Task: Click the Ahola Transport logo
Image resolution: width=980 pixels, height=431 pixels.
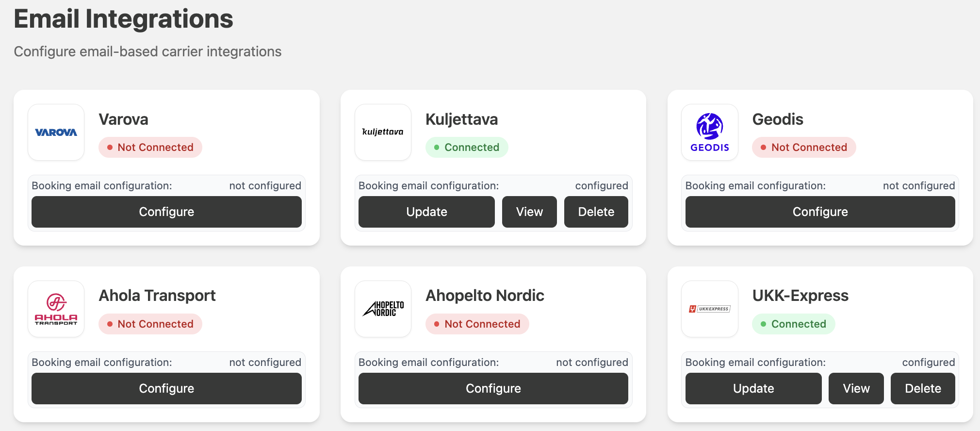Action: (56, 309)
